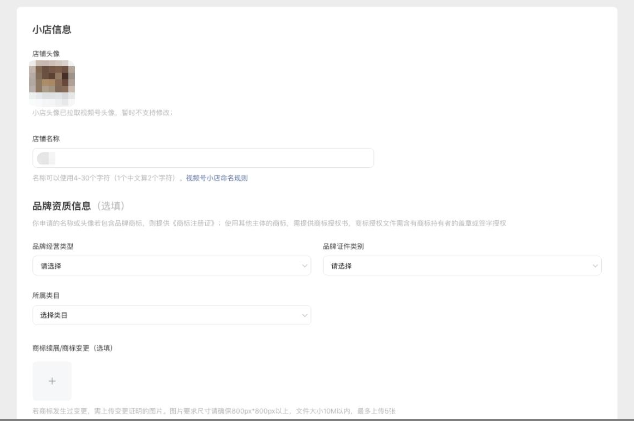Click the 店铺名称 field label

coord(46,139)
